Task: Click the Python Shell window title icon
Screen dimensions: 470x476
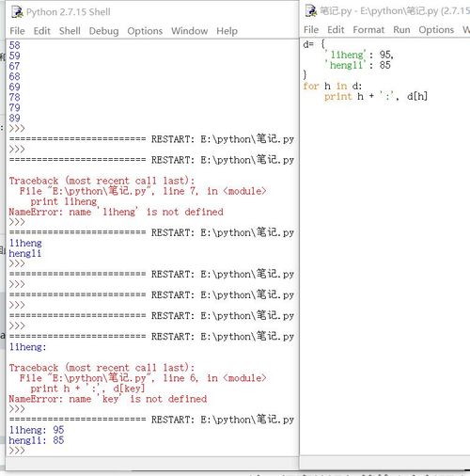Action: point(17,12)
